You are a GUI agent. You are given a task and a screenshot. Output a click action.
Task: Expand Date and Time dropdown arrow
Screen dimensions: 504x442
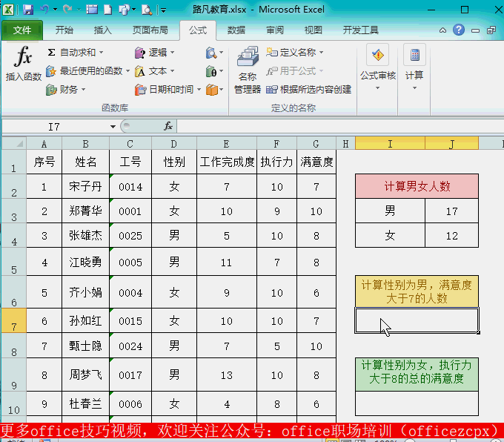(x=199, y=90)
